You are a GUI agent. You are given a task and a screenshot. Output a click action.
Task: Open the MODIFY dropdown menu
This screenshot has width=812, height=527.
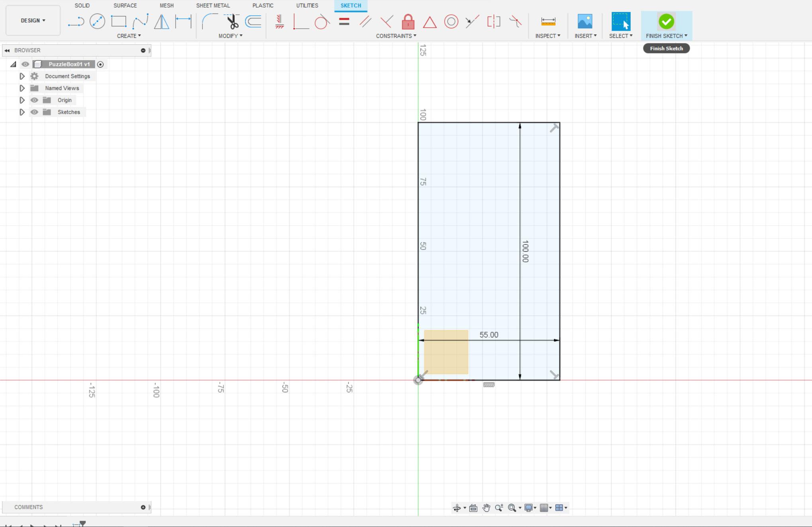coord(231,35)
